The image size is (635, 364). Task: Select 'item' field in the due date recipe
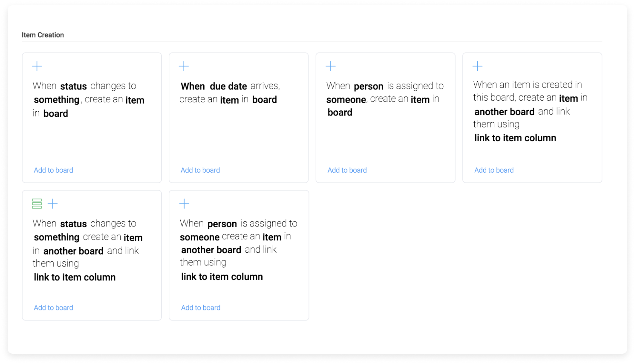pos(229,100)
